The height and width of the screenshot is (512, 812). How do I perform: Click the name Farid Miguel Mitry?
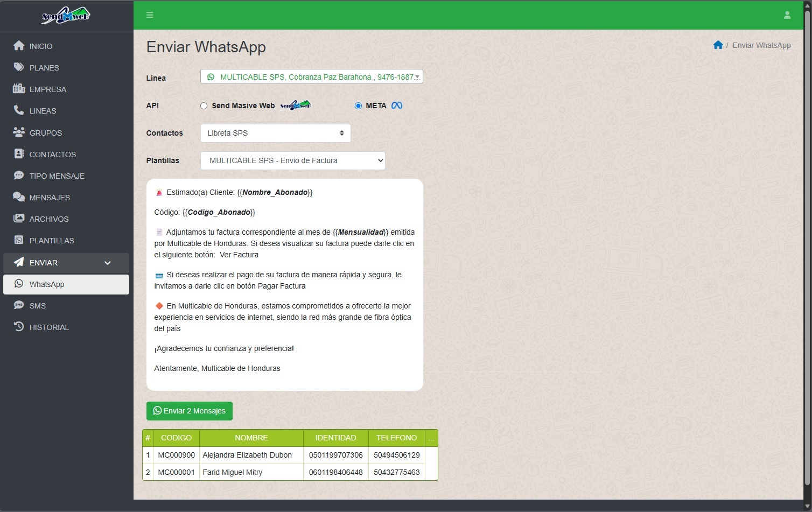pos(233,472)
